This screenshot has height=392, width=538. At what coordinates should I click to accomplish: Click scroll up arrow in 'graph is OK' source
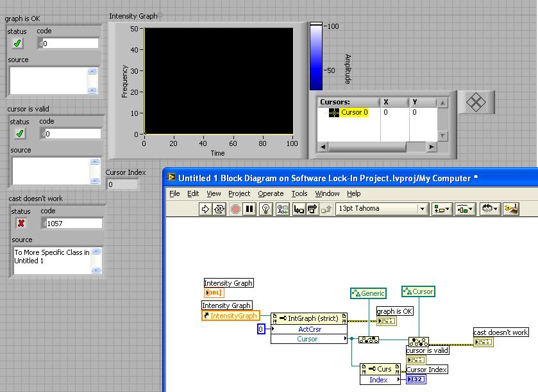click(x=92, y=71)
